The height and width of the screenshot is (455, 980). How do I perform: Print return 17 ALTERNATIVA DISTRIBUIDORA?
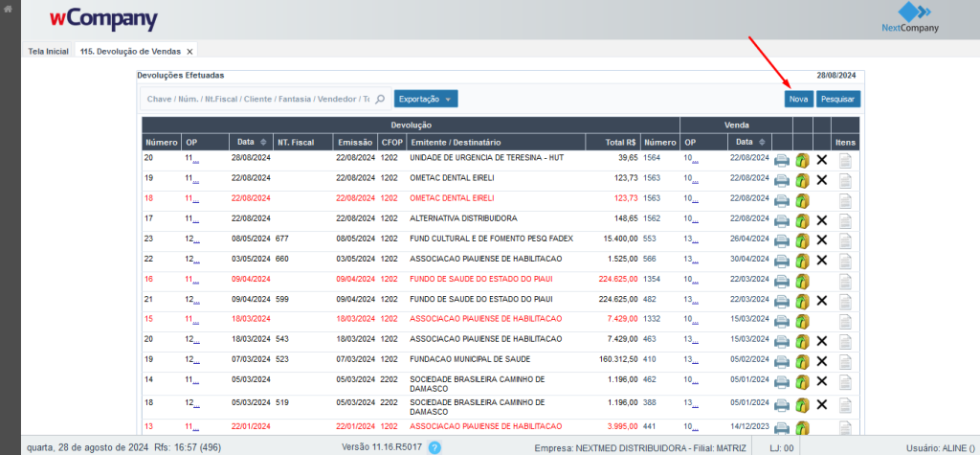coord(782,220)
